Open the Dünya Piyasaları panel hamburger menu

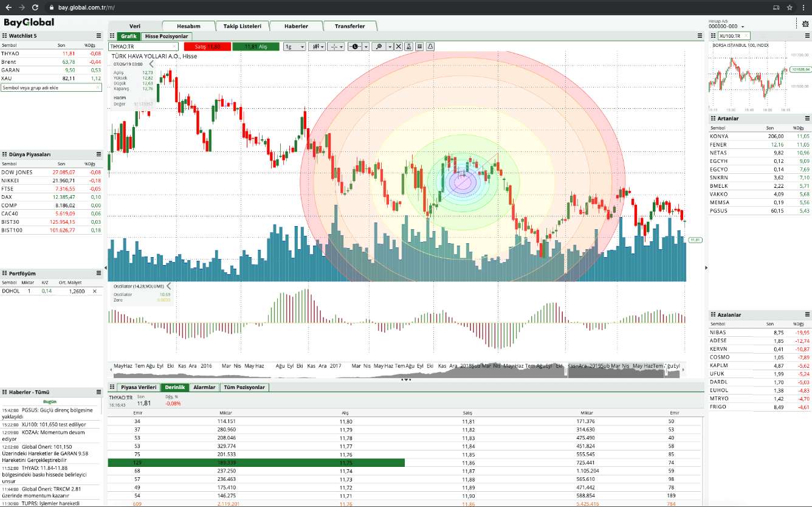point(98,154)
